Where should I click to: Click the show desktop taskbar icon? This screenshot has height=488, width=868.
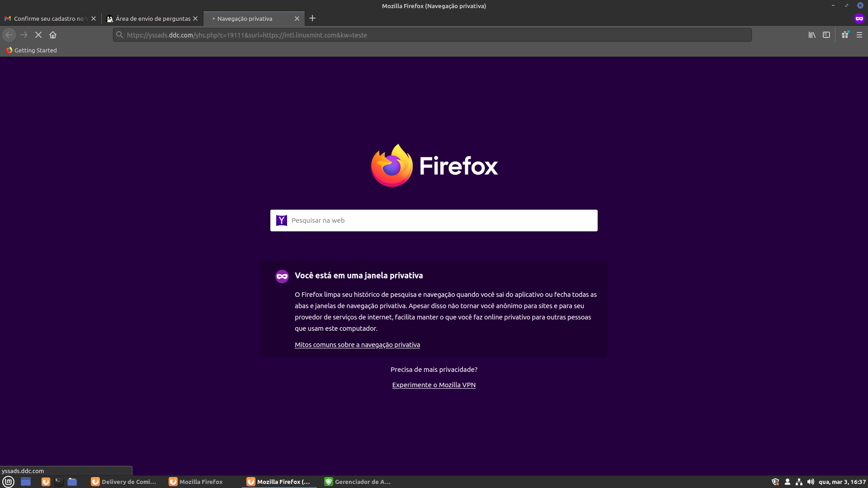click(26, 482)
